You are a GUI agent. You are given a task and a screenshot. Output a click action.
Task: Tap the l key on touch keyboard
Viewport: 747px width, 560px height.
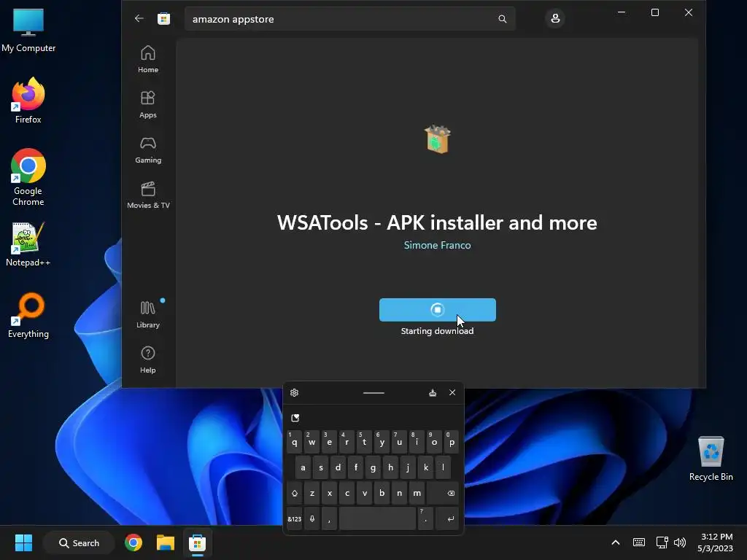[x=443, y=467]
